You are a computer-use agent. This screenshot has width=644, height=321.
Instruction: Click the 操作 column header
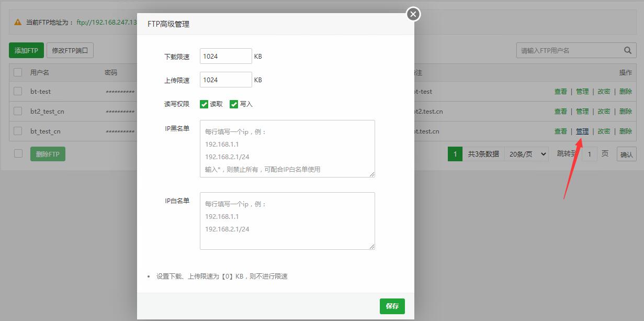point(626,73)
